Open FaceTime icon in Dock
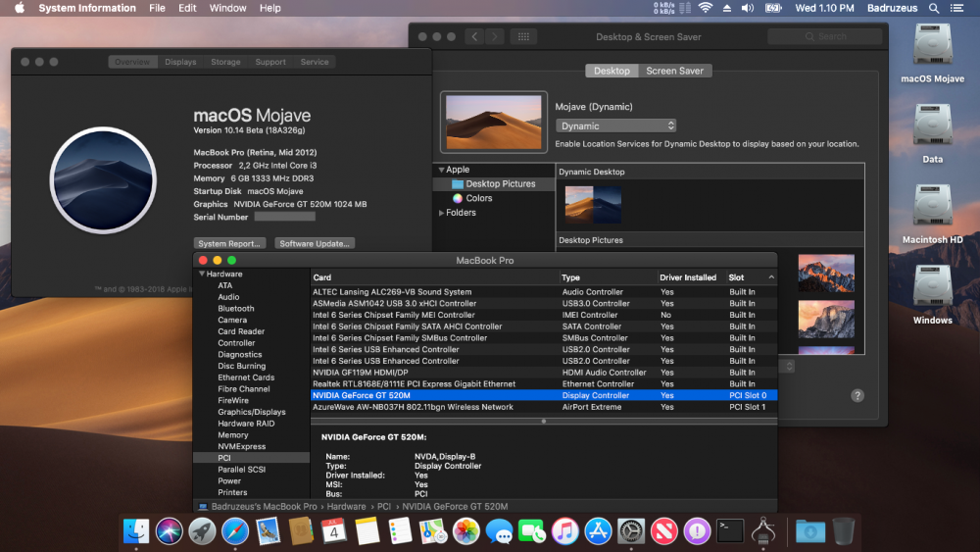This screenshot has height=552, width=980. point(532,531)
